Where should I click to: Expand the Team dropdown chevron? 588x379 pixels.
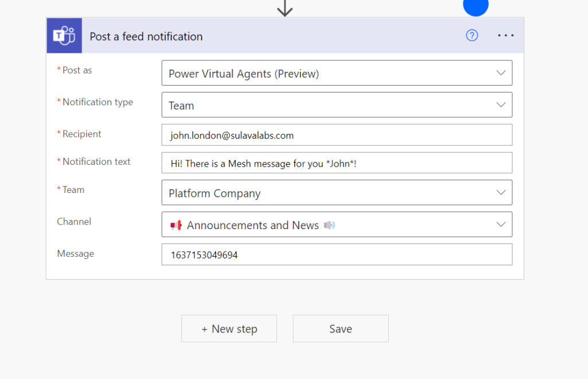tap(501, 193)
